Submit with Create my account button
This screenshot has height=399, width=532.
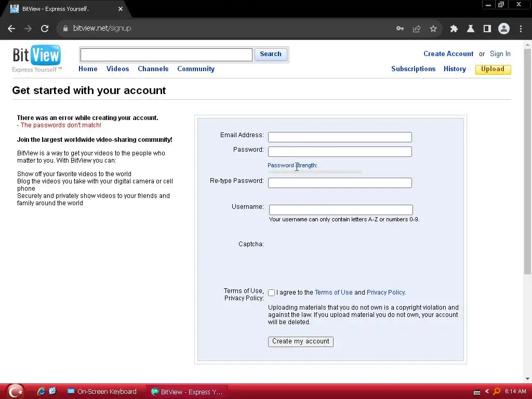(301, 342)
